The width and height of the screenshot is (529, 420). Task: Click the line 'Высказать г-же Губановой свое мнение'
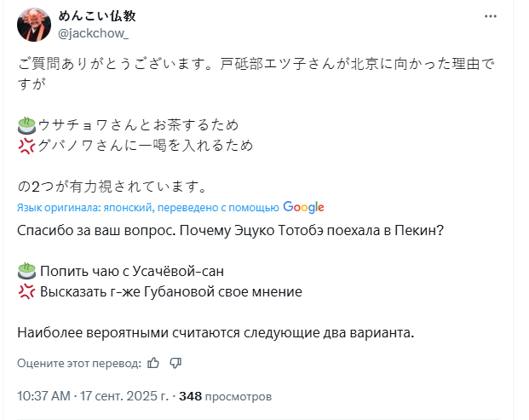[x=171, y=292]
